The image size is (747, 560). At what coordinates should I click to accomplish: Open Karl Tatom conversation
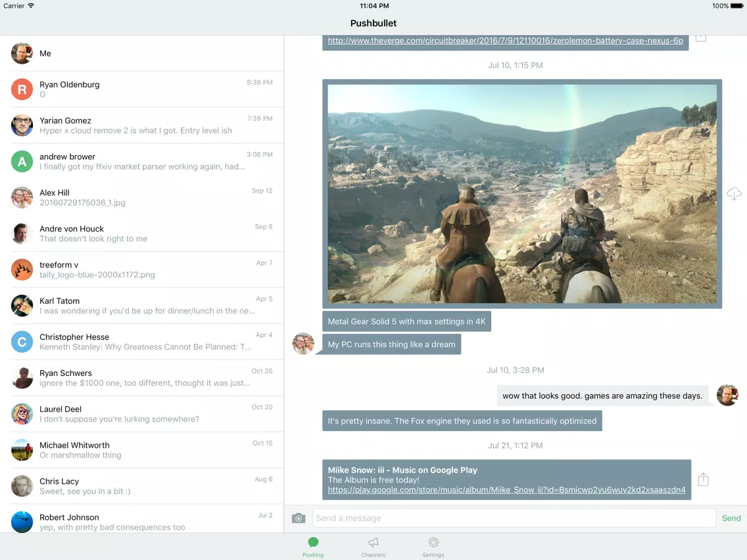[x=142, y=306]
